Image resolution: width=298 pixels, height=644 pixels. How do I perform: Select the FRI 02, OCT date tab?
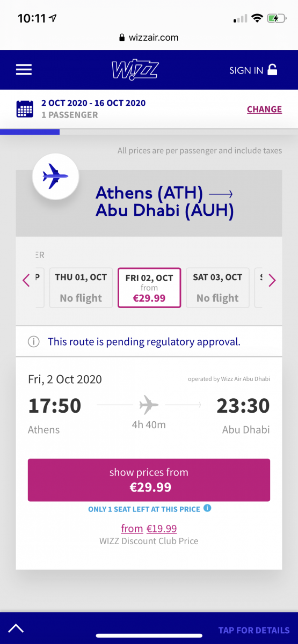point(149,288)
